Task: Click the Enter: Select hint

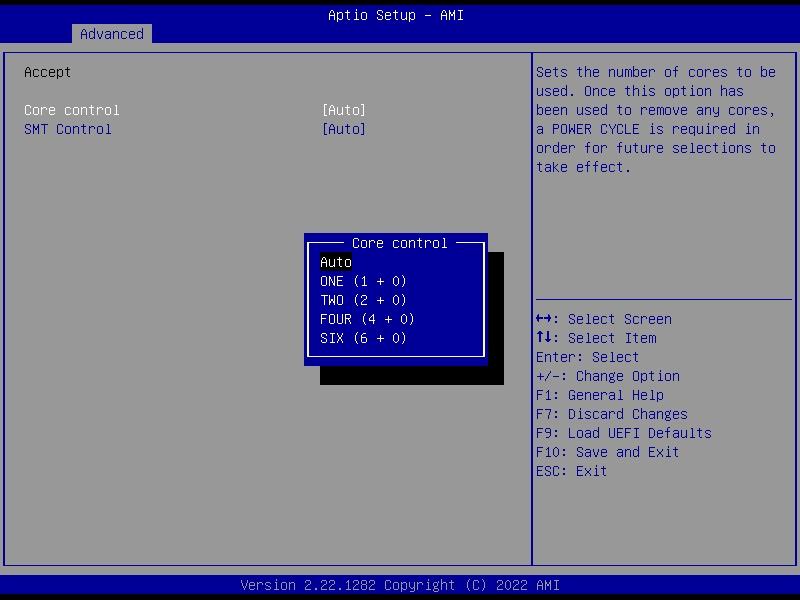Action: pos(587,357)
